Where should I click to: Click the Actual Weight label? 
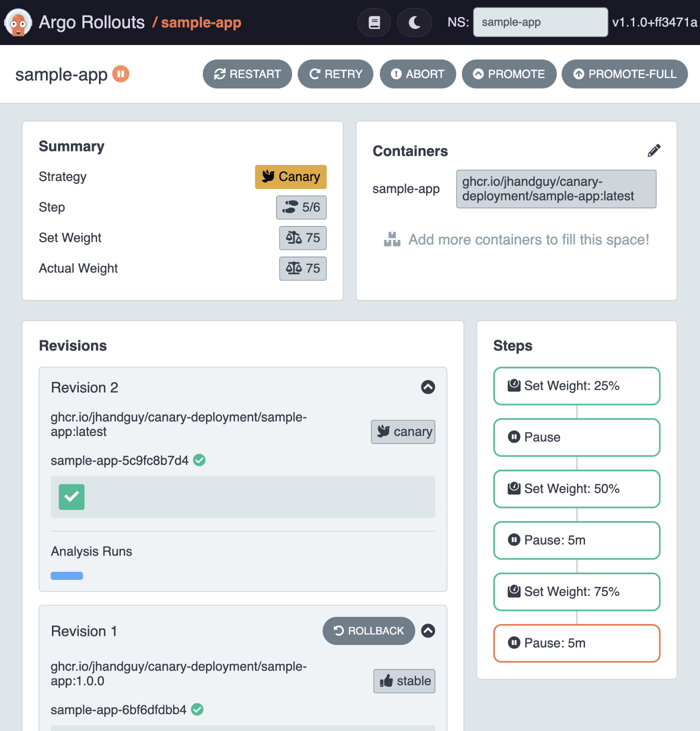coord(78,268)
